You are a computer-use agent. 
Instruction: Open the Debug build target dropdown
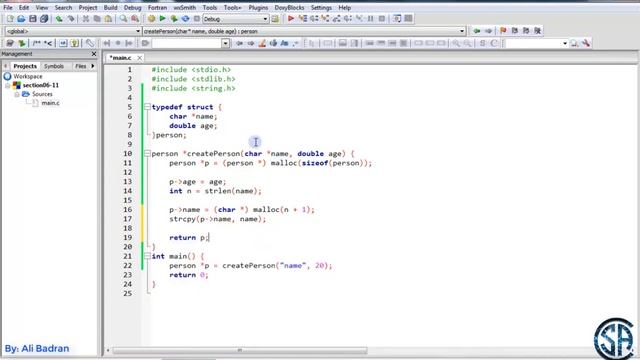265,19
